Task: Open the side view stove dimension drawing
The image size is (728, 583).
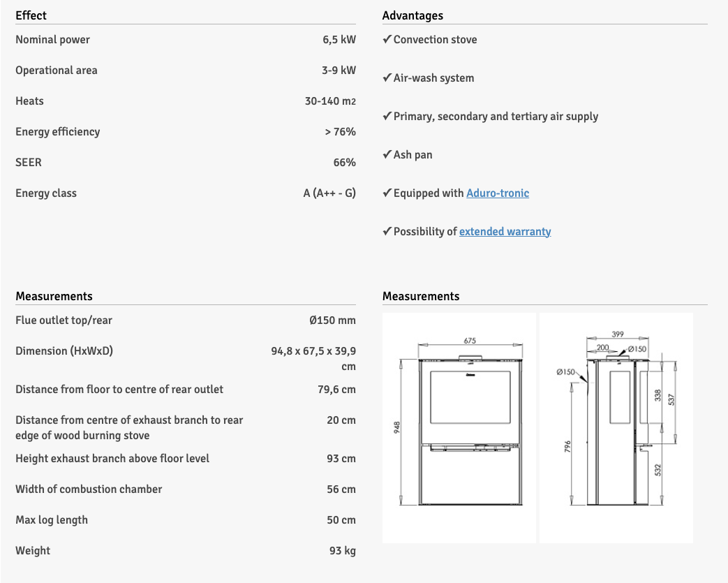Action: pos(616,427)
